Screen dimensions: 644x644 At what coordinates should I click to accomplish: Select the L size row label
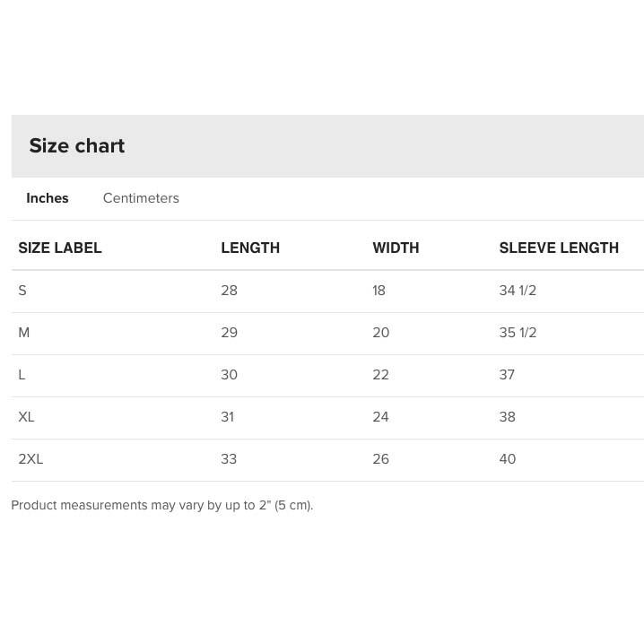pos(22,375)
